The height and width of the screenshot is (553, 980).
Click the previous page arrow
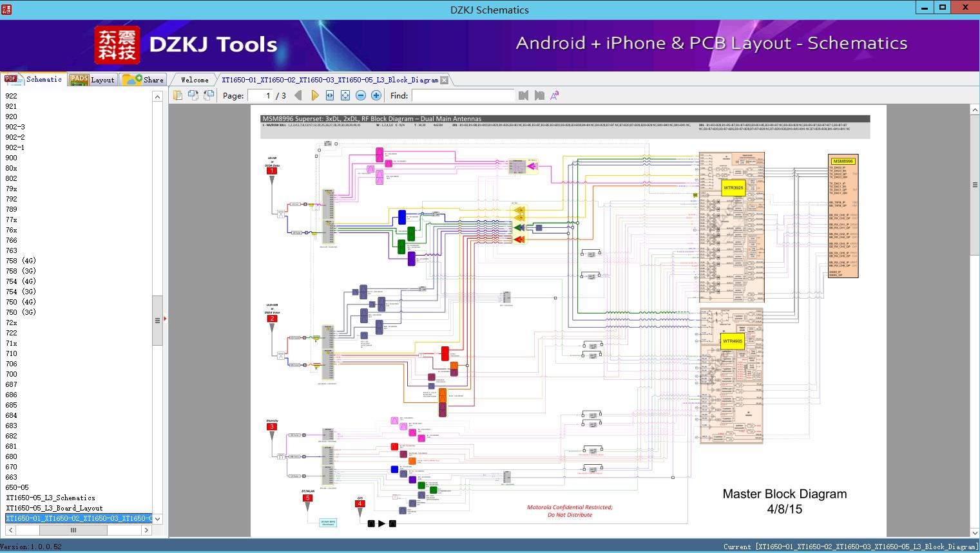[298, 95]
